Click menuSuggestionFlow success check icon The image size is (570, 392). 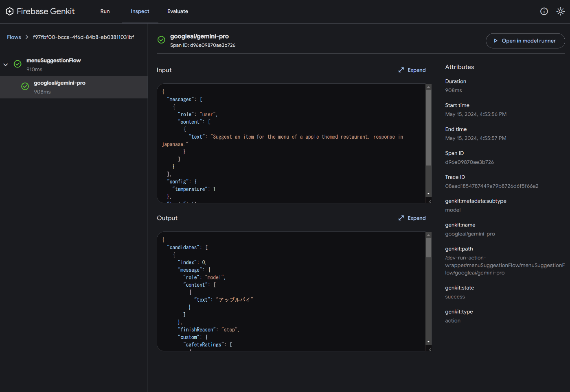(x=18, y=64)
